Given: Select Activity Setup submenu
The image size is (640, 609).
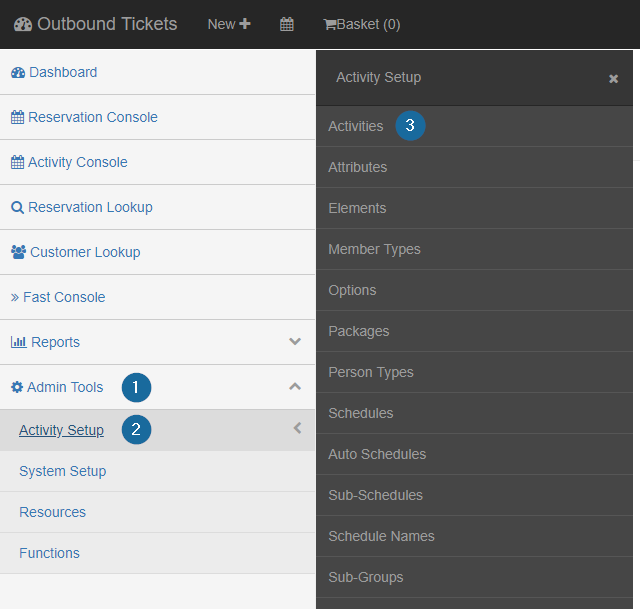Looking at the screenshot, I should [61, 430].
